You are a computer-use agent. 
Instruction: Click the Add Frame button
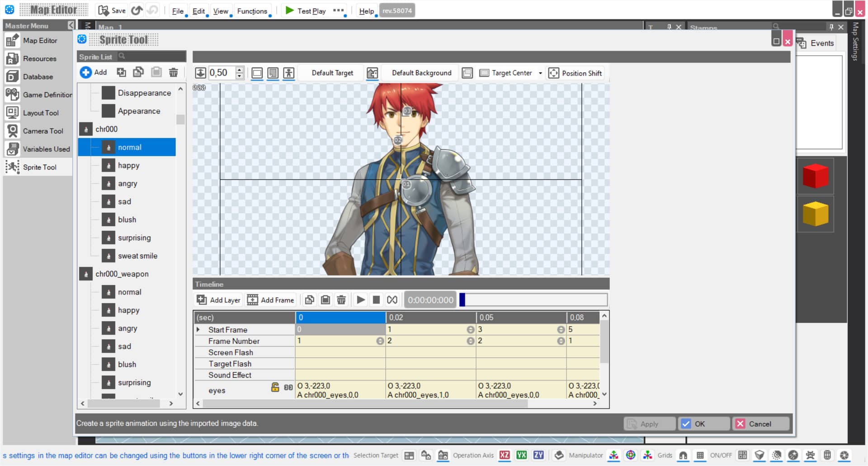[271, 300]
